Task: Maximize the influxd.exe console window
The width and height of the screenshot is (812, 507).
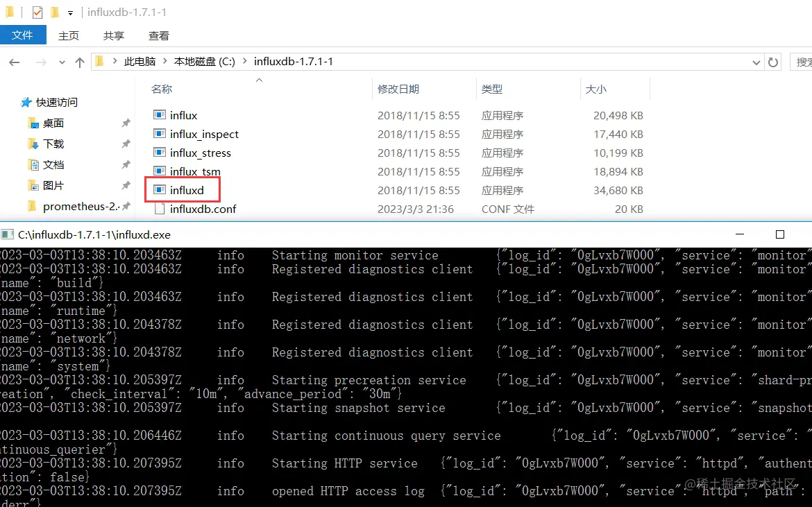Action: tap(780, 234)
